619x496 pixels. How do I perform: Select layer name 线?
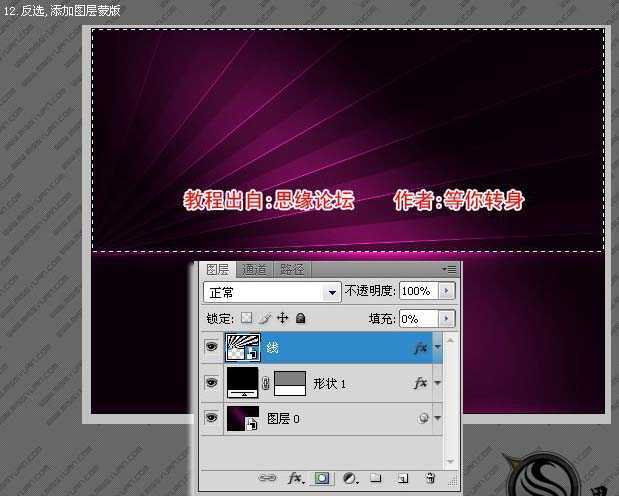272,348
